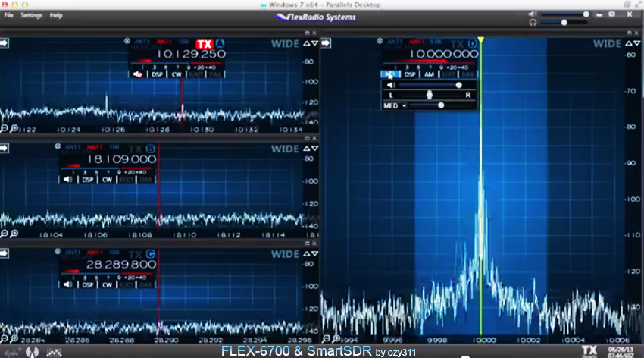This screenshot has height=358, width=644.
Task: Click the arrow icon on the 18.109 panadapter
Action: coord(4,148)
